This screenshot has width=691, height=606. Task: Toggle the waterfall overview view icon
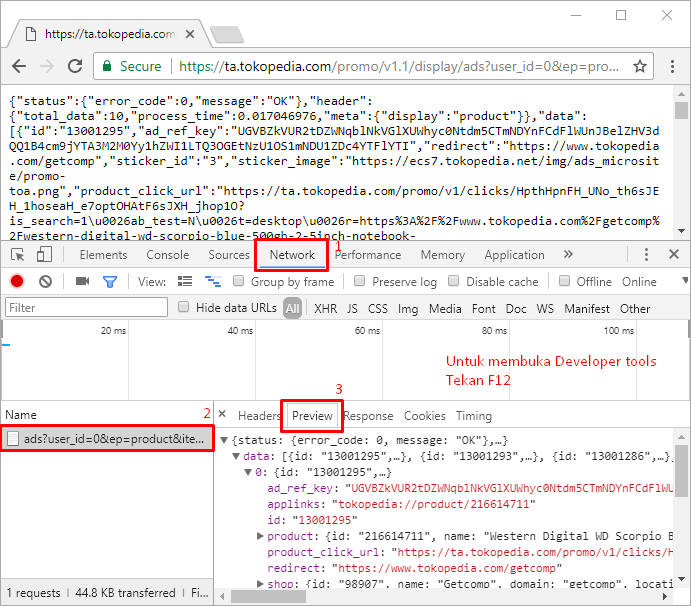213,281
